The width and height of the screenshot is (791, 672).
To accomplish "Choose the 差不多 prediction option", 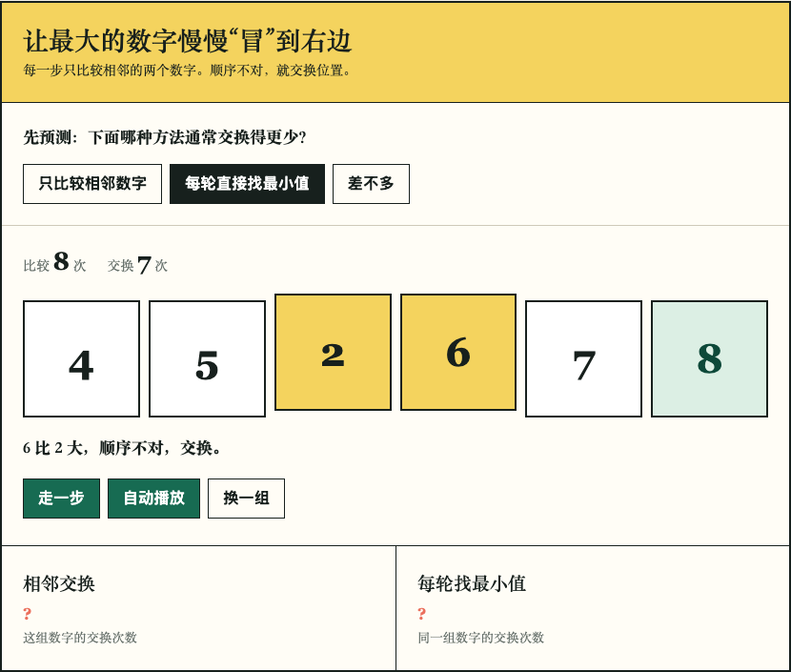I will pyautogui.click(x=371, y=184).
